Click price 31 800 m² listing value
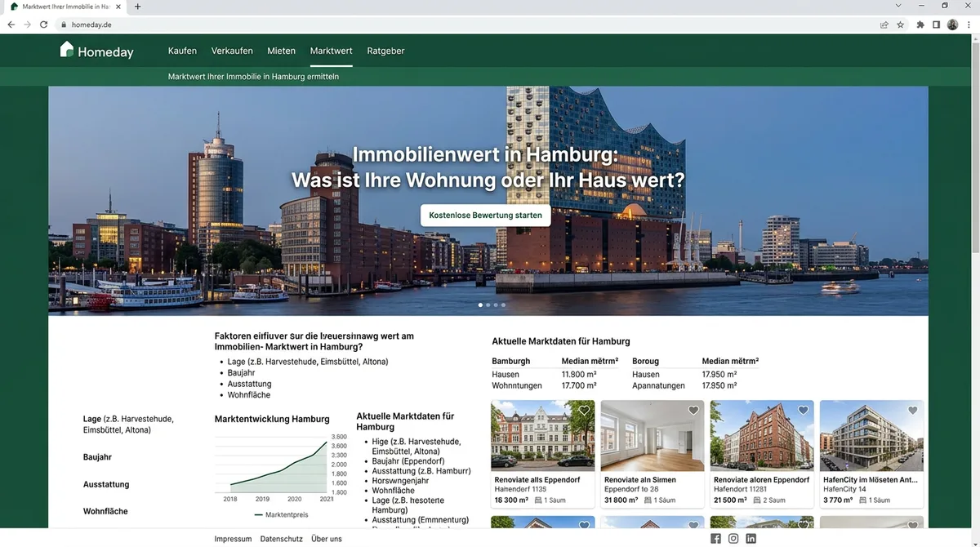This screenshot has width=980, height=547. [621, 500]
